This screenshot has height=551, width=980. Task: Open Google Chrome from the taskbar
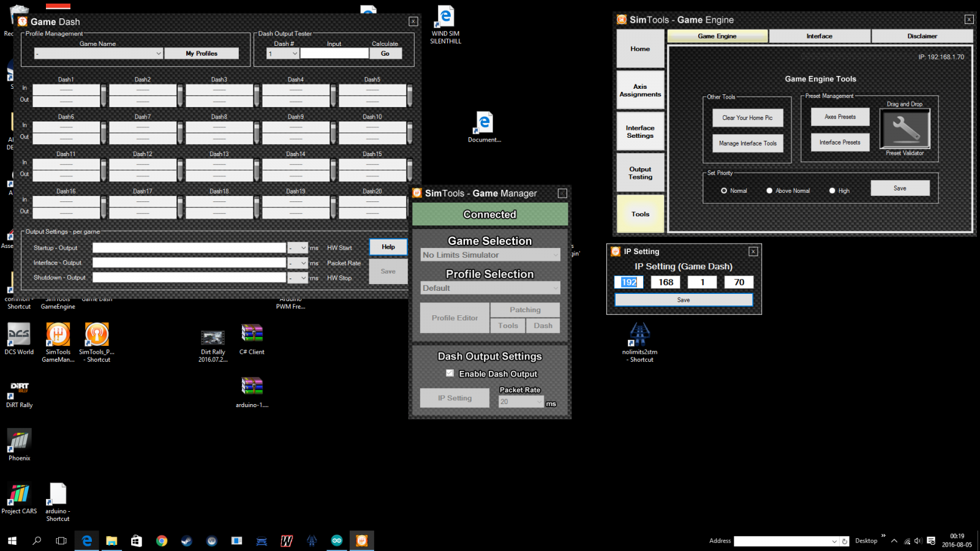click(x=162, y=541)
